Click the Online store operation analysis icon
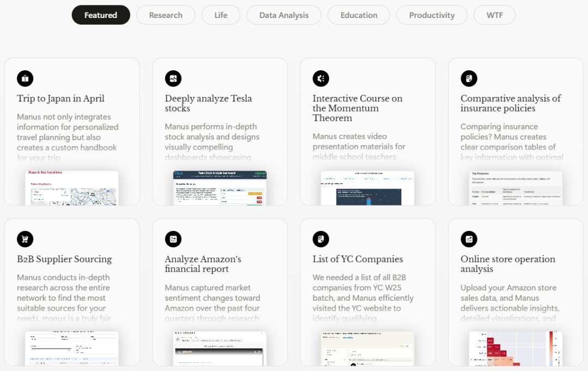Screen dimensions: 588x371 coord(469,239)
